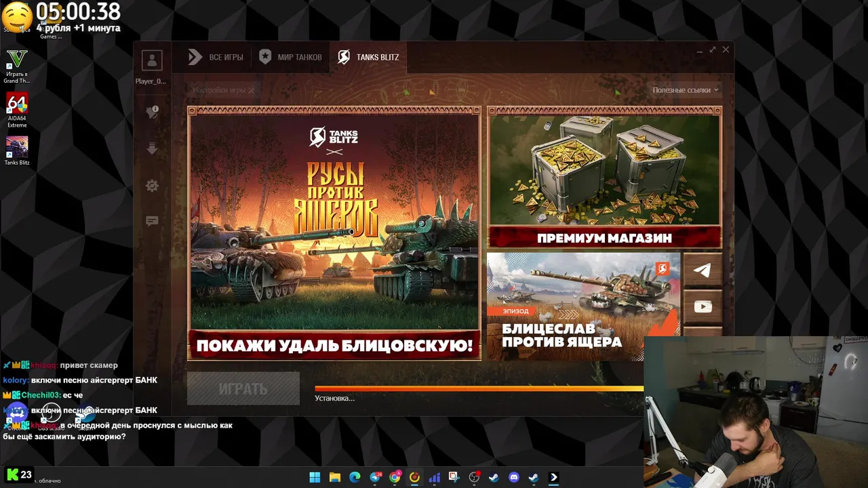The height and width of the screenshot is (488, 868).
Task: Open the Настройки игры menu
Action: coord(223,89)
